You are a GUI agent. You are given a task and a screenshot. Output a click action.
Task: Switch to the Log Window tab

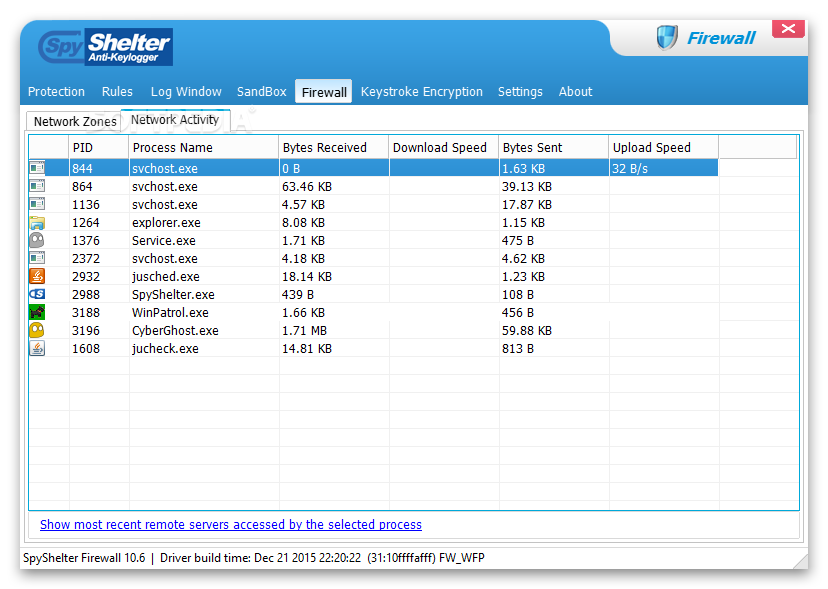click(x=186, y=91)
